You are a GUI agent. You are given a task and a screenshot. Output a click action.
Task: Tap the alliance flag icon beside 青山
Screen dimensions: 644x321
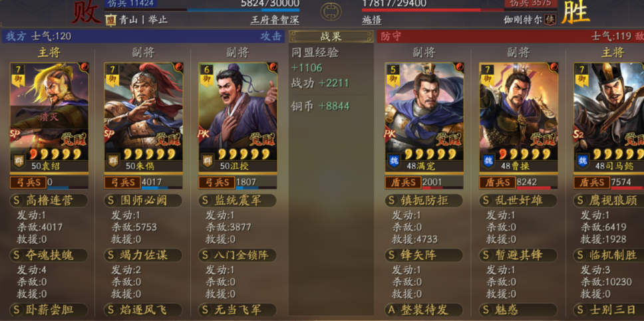(110, 20)
